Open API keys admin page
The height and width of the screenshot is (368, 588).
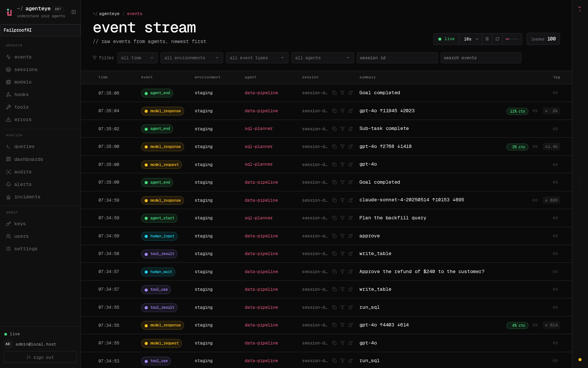[x=40, y=224]
